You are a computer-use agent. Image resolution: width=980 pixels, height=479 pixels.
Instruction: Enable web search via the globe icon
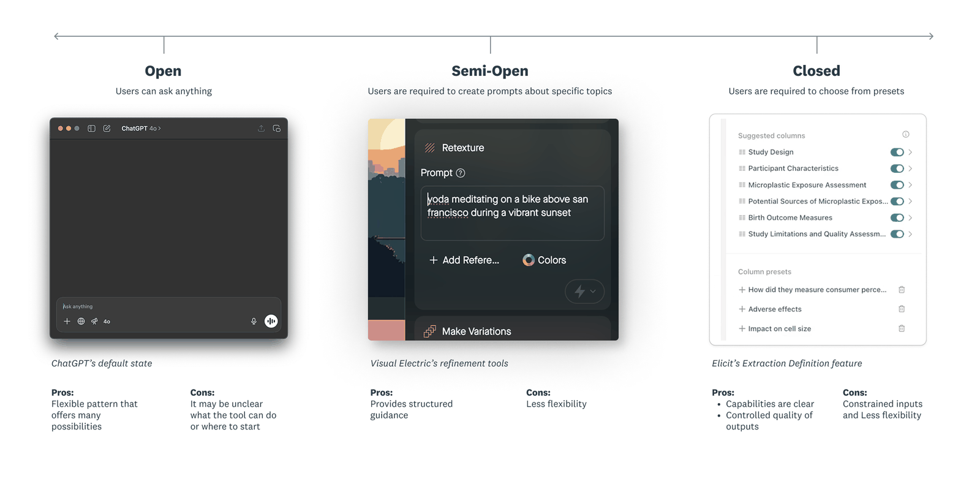point(81,321)
